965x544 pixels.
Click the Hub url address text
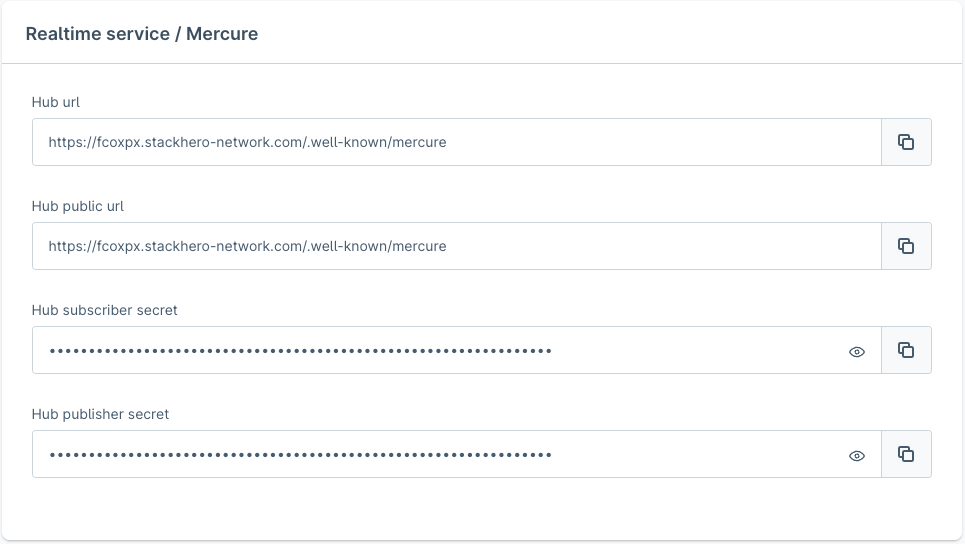[x=247, y=142]
